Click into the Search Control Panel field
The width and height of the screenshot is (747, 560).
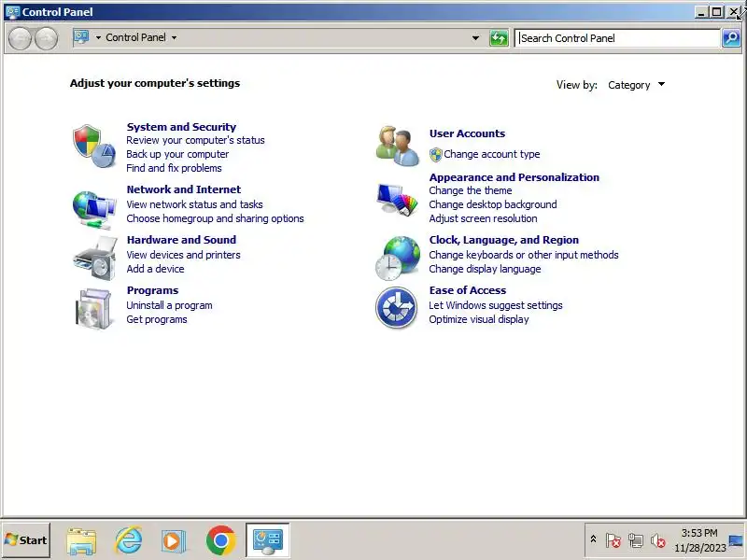pyautogui.click(x=617, y=38)
